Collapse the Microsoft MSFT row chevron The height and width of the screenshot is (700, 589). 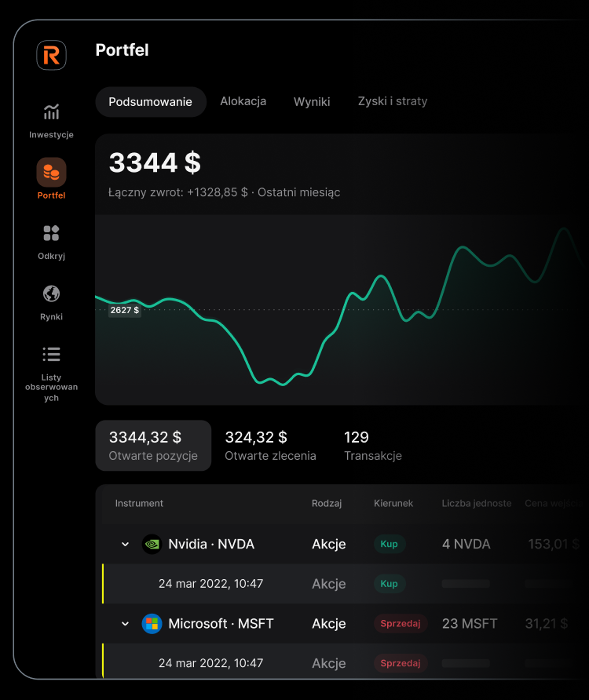click(x=126, y=624)
